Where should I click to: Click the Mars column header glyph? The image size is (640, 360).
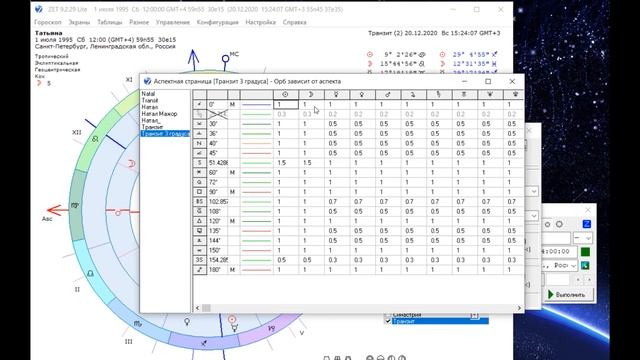pos(387,94)
